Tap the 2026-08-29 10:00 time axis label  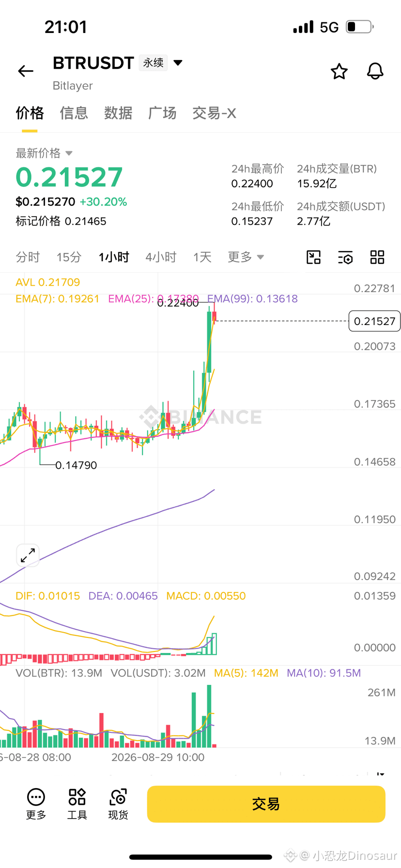tap(158, 757)
